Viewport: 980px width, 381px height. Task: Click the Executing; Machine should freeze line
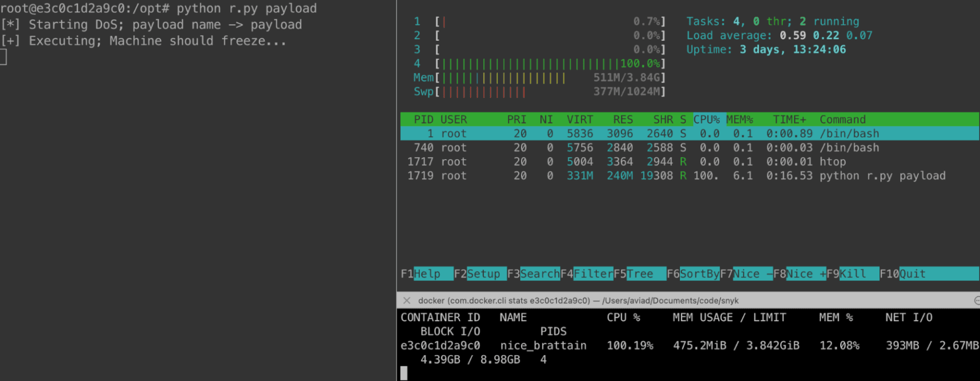[x=143, y=41]
